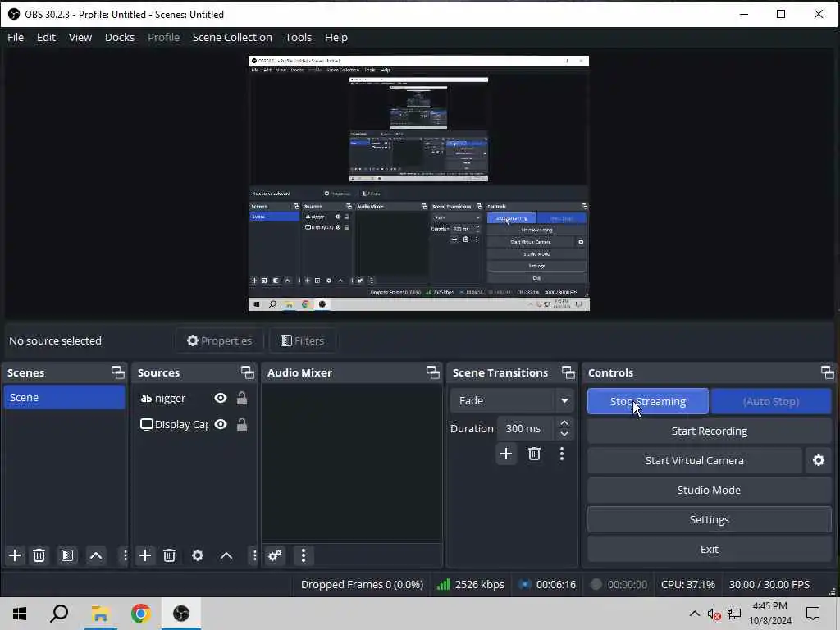The image size is (840, 630).
Task: Show hidden system tray icons chevron
Action: pyautogui.click(x=694, y=614)
